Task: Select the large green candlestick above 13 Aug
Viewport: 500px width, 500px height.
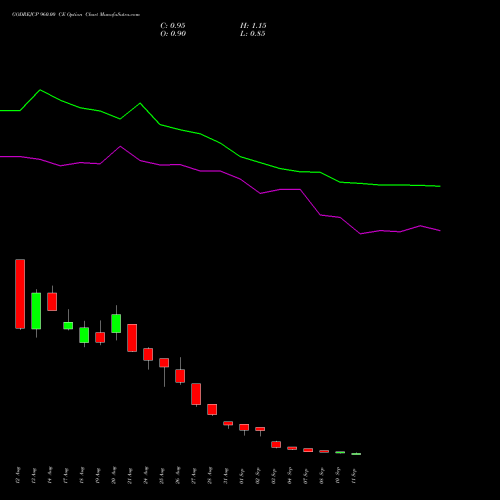Action: 36,311
